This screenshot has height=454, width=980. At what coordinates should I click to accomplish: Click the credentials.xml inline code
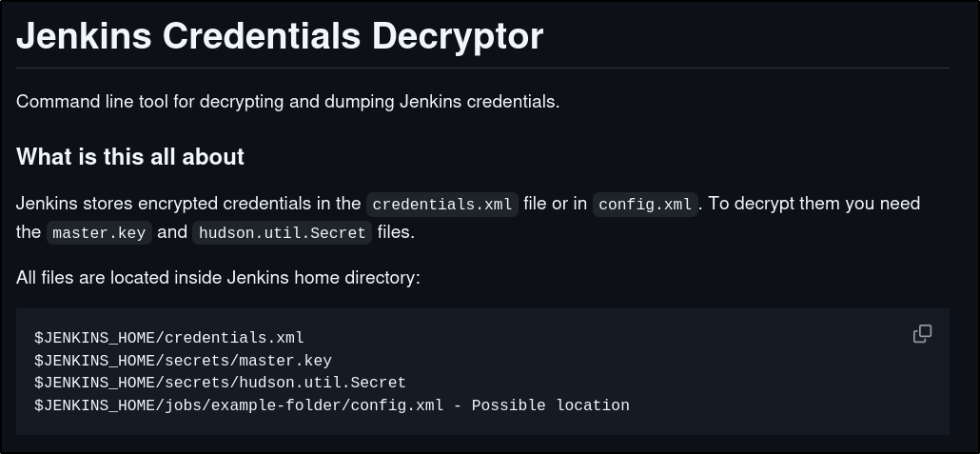pyautogui.click(x=442, y=204)
